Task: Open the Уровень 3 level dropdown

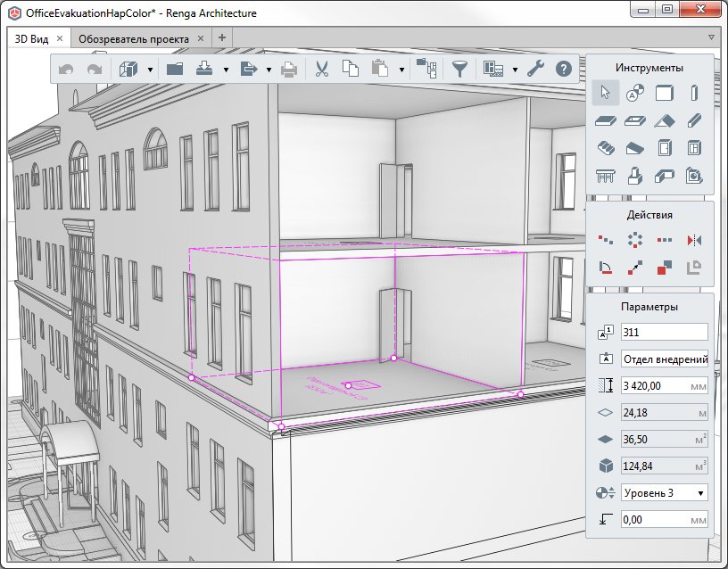Action: click(665, 492)
